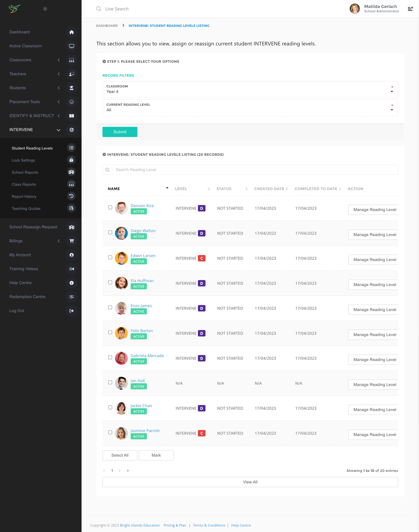Open Report History clock icon

point(71,196)
